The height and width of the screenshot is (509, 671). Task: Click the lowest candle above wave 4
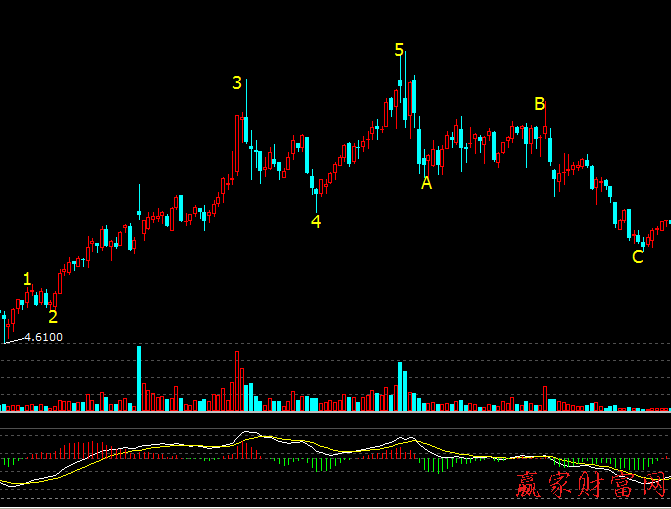[316, 190]
